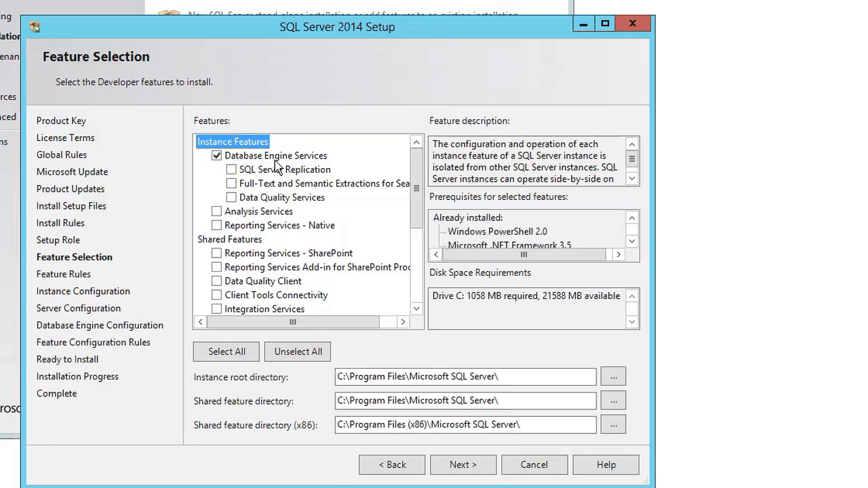Image resolution: width=868 pixels, height=488 pixels.
Task: Click the feature description scrollbar thumb
Action: click(631, 159)
